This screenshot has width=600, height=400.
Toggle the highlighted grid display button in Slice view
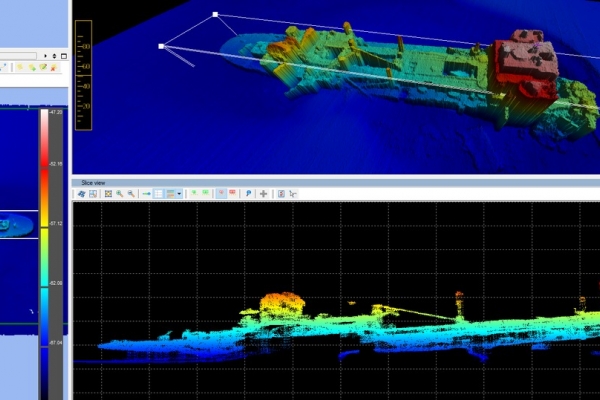pos(158,193)
